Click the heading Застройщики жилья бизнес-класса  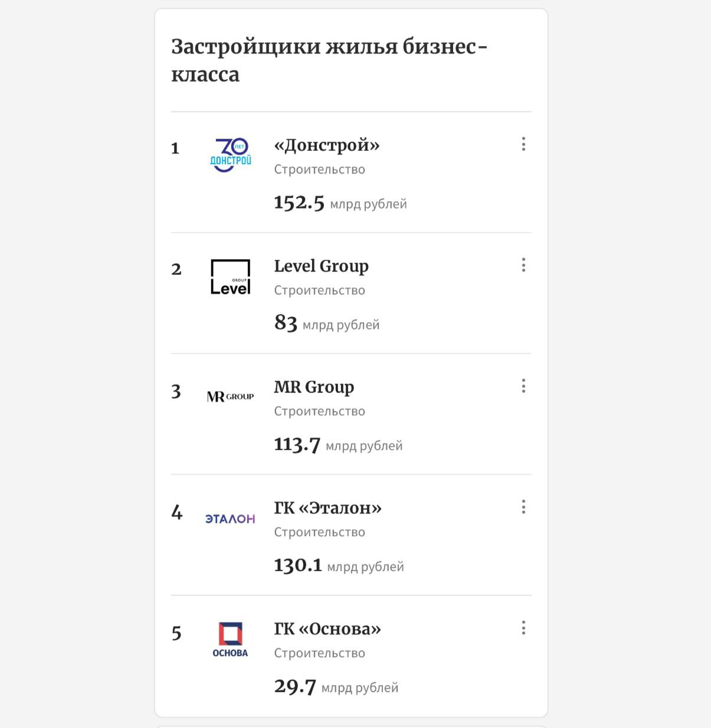[329, 60]
